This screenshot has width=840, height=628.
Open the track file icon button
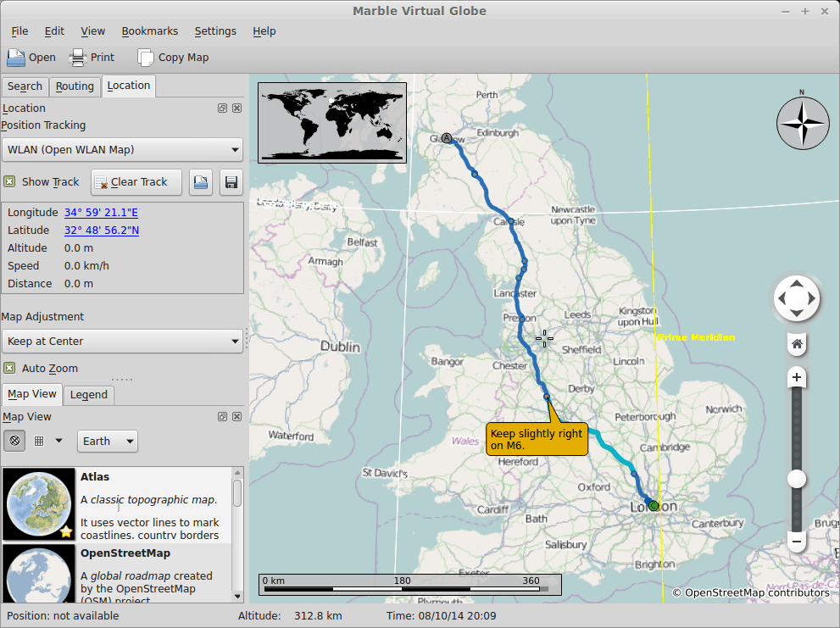(201, 182)
